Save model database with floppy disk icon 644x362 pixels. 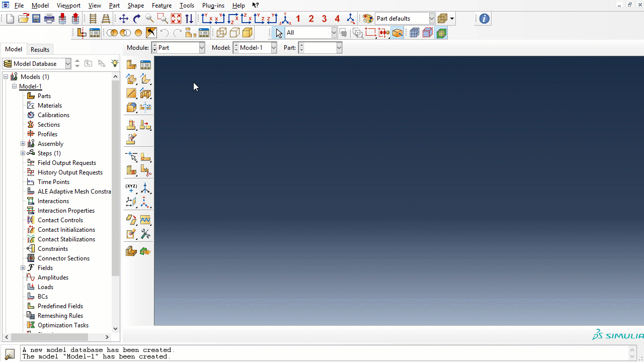tap(36, 19)
